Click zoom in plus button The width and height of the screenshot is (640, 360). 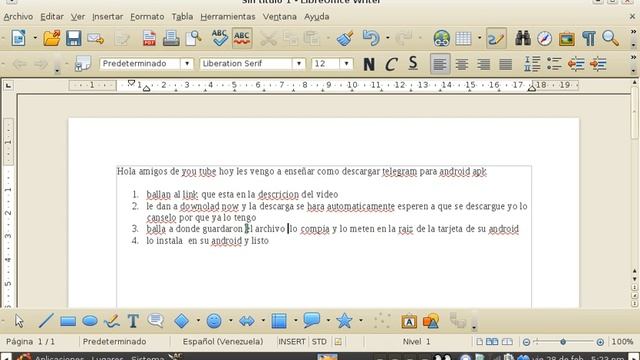click(x=600, y=342)
